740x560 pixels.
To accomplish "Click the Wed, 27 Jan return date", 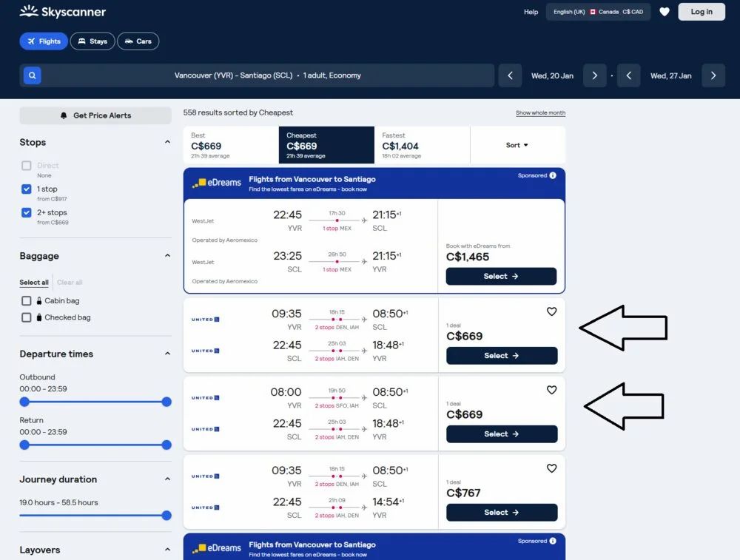I will (x=670, y=76).
